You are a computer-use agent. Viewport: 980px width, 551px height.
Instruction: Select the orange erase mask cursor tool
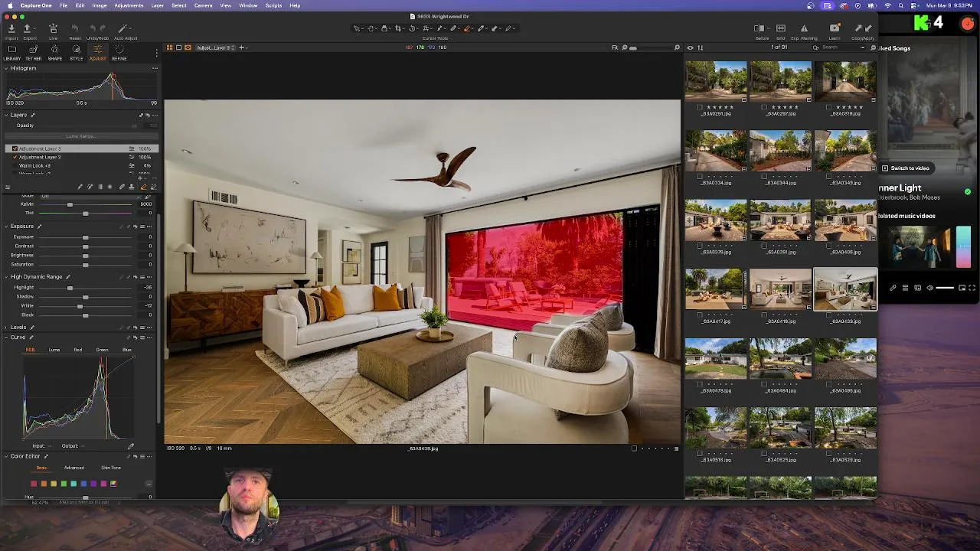tap(468, 28)
